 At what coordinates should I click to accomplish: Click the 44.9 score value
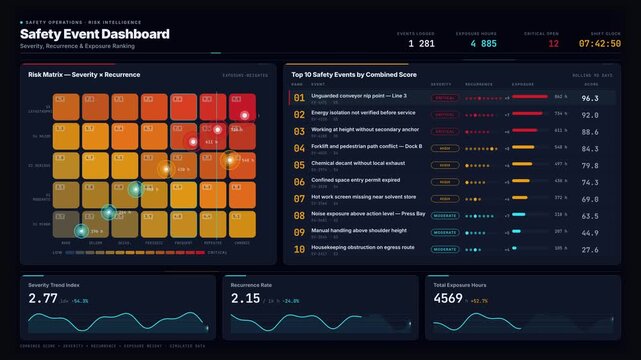tap(590, 233)
